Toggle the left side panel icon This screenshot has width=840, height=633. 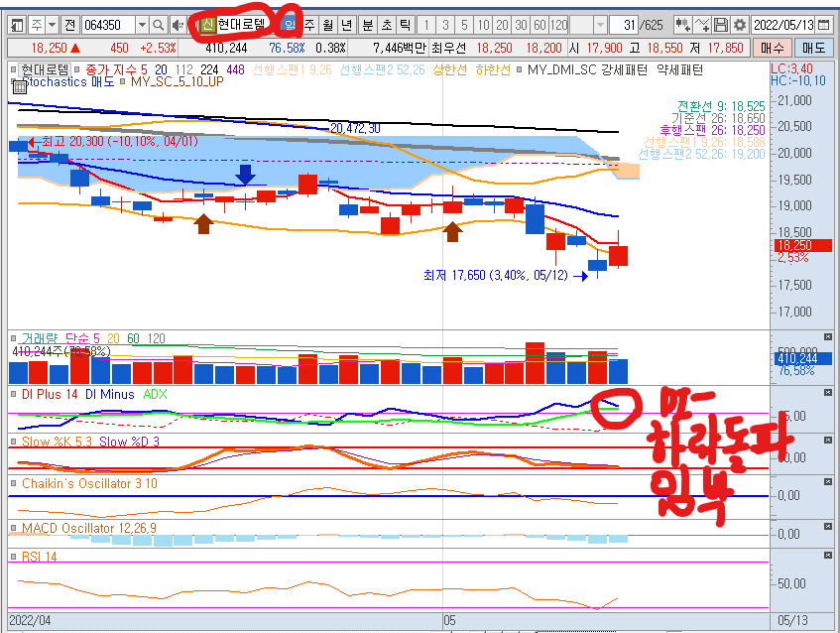click(x=17, y=25)
